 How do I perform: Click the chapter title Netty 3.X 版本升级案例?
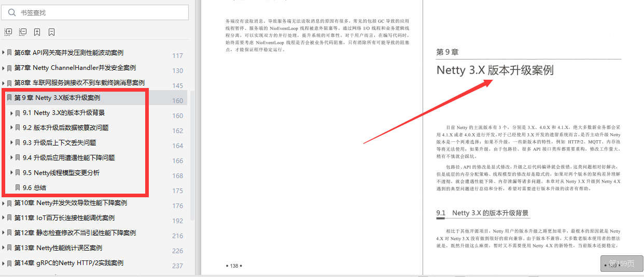pyautogui.click(x=495, y=70)
